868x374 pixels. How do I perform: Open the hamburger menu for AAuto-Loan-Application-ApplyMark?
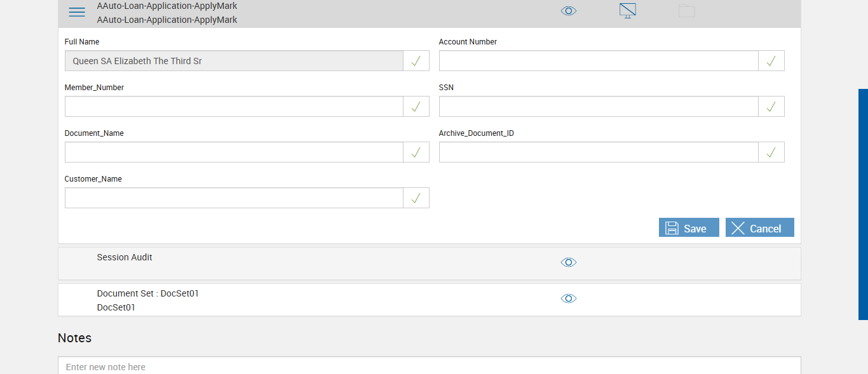click(77, 12)
